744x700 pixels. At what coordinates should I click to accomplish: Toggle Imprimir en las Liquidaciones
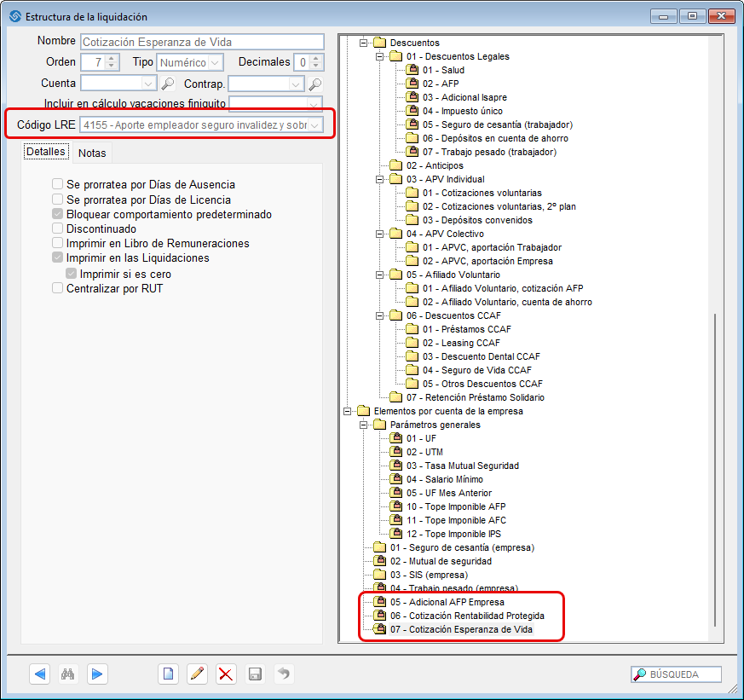[x=57, y=257]
